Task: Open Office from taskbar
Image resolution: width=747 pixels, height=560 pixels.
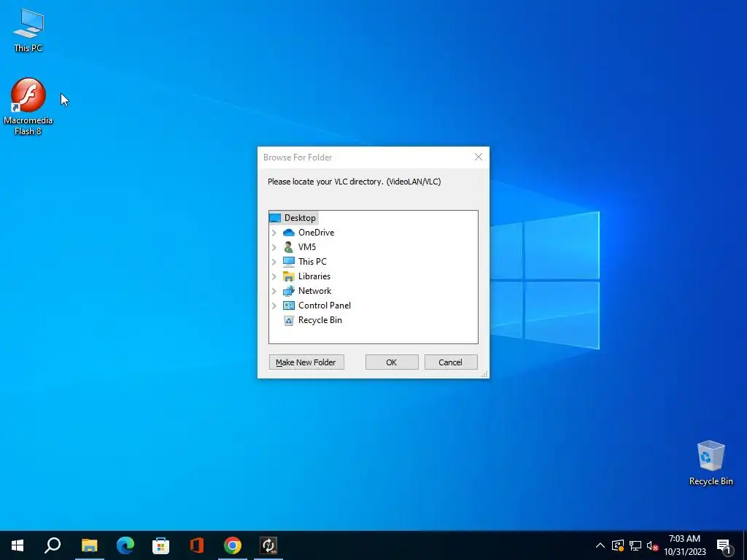Action: (197, 545)
